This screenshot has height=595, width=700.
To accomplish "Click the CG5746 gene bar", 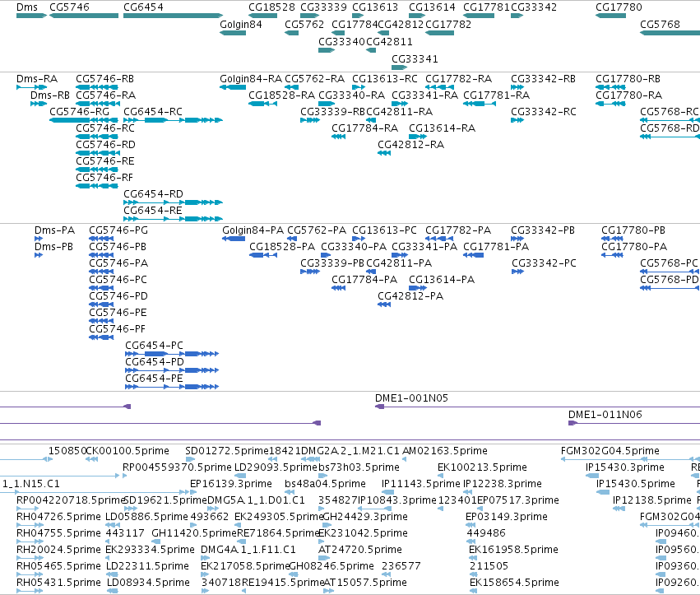I will point(84,16).
